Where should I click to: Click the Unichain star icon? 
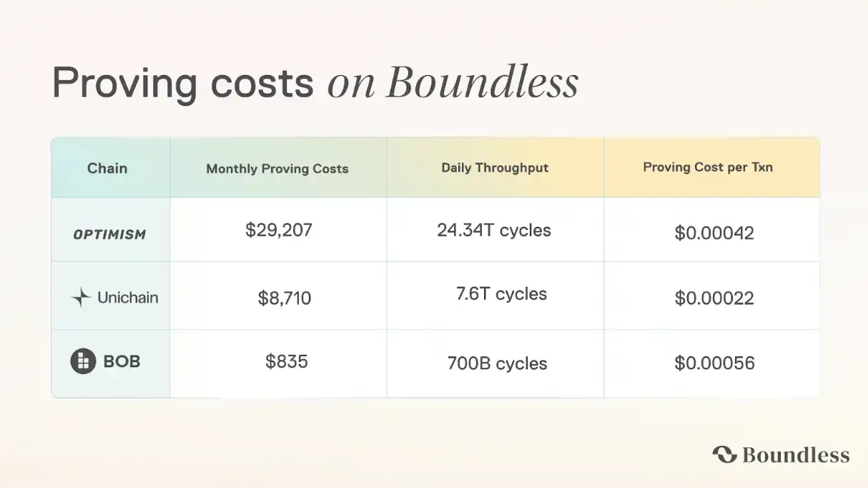[82, 298]
